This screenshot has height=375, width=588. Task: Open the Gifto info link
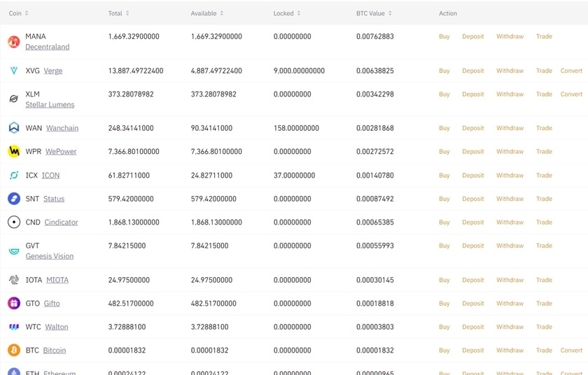pos(52,304)
